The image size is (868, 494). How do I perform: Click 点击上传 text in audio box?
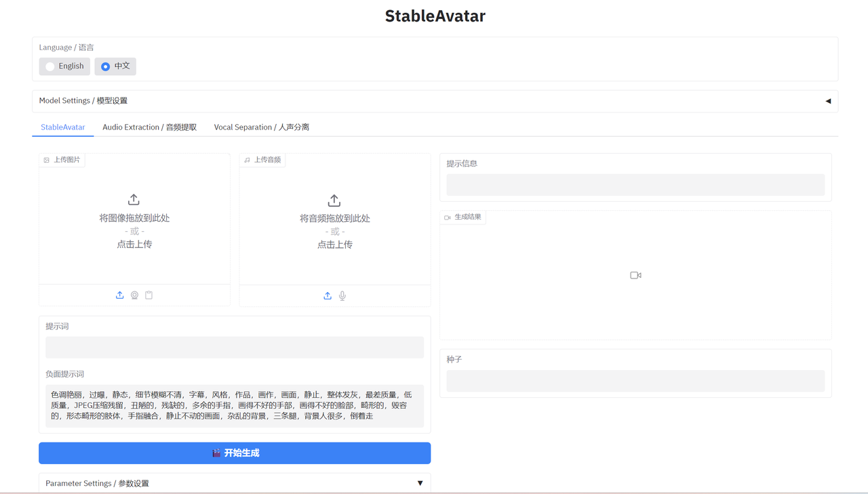[x=335, y=245]
